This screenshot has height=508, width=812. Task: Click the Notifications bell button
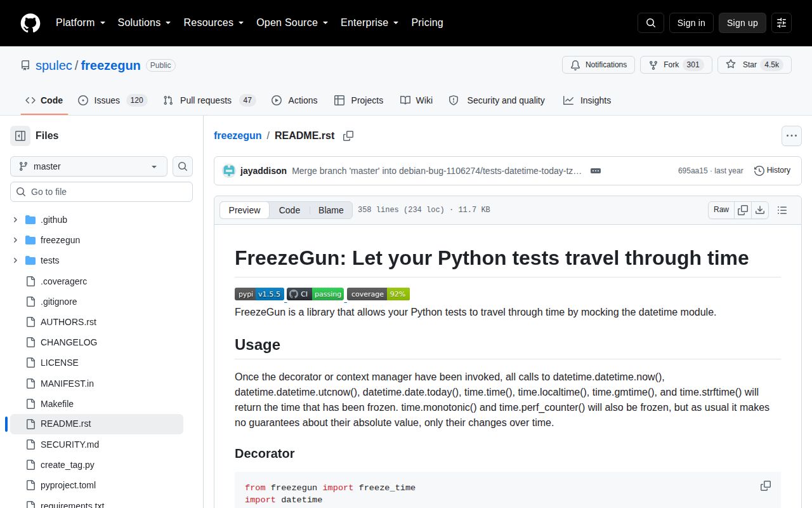tap(598, 65)
